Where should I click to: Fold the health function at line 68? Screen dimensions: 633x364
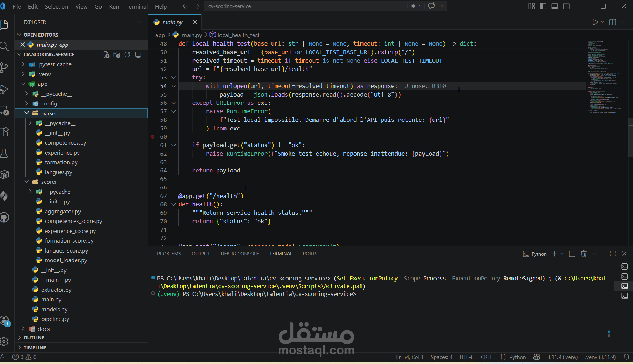pyautogui.click(x=174, y=204)
